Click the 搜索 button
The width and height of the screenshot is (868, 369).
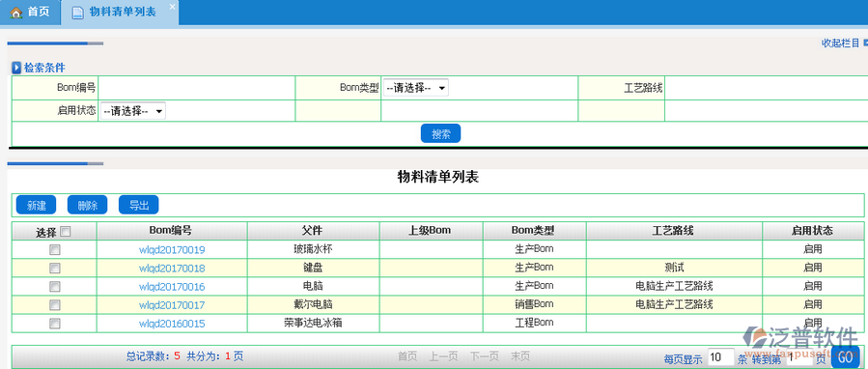click(440, 133)
